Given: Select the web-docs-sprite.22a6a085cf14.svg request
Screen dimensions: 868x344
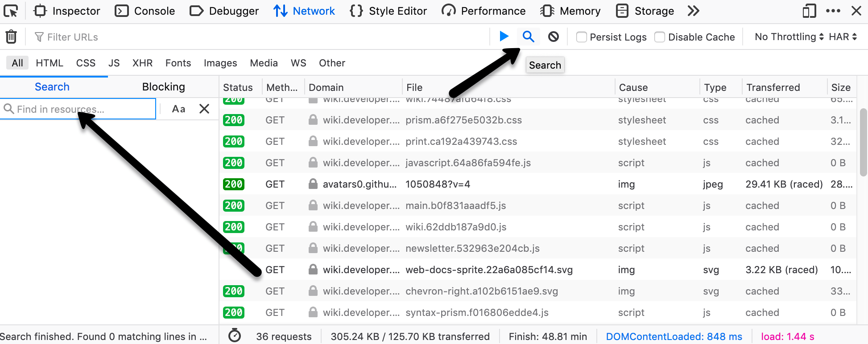Looking at the screenshot, I should pos(537,270).
